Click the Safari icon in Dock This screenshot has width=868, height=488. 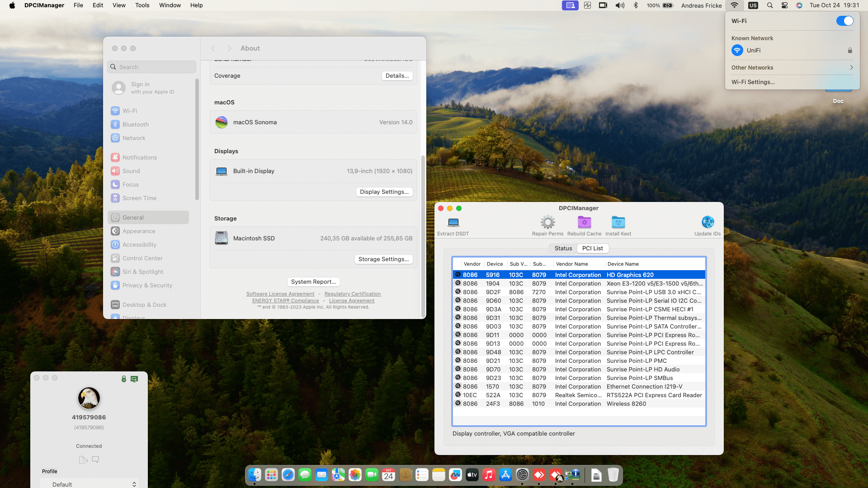click(288, 475)
